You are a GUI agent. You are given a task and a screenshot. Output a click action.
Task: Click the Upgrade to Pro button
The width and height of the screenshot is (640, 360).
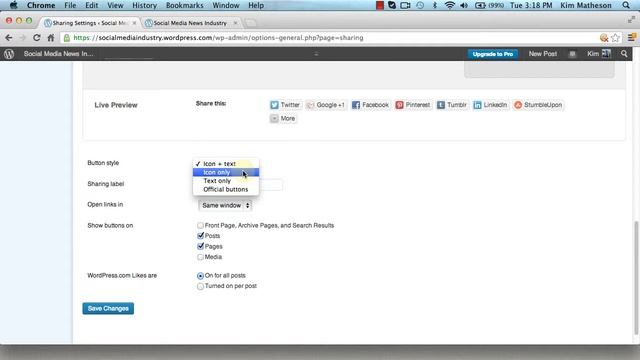[493, 54]
